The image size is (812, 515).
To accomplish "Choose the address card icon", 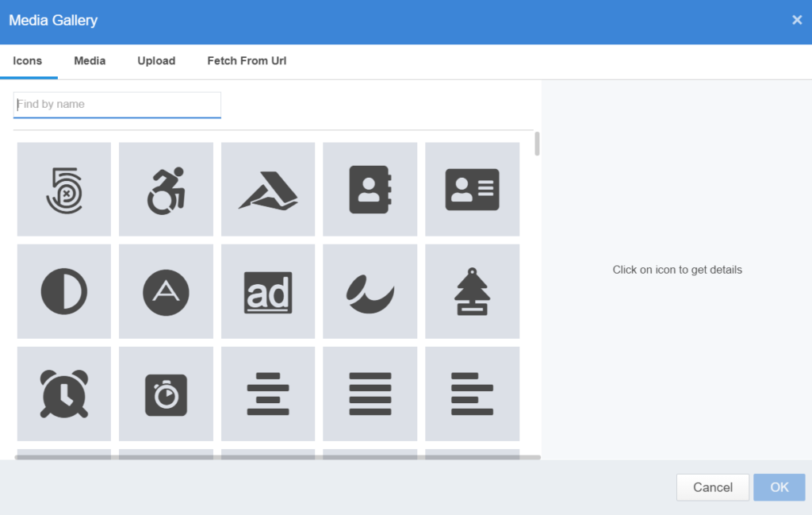I will [x=472, y=189].
